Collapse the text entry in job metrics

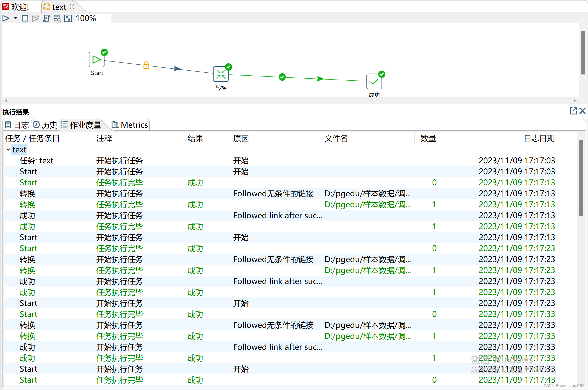pyautogui.click(x=8, y=149)
